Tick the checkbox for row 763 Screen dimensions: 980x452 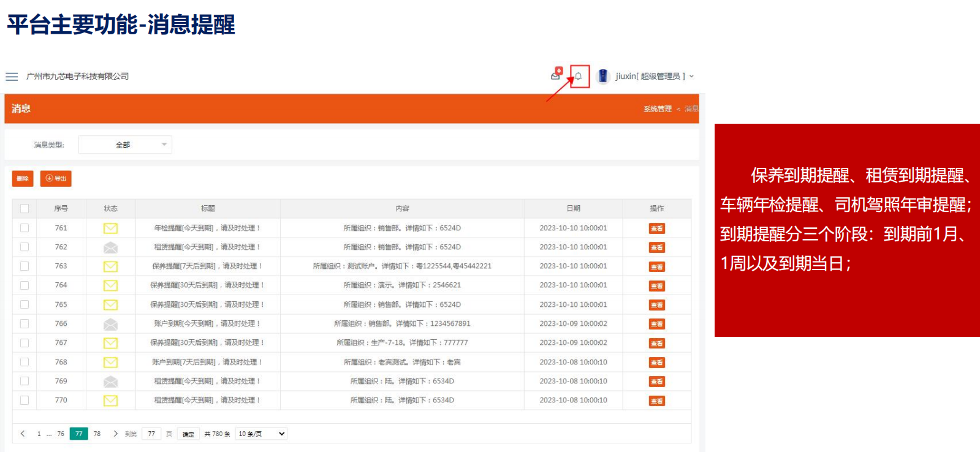(x=25, y=266)
